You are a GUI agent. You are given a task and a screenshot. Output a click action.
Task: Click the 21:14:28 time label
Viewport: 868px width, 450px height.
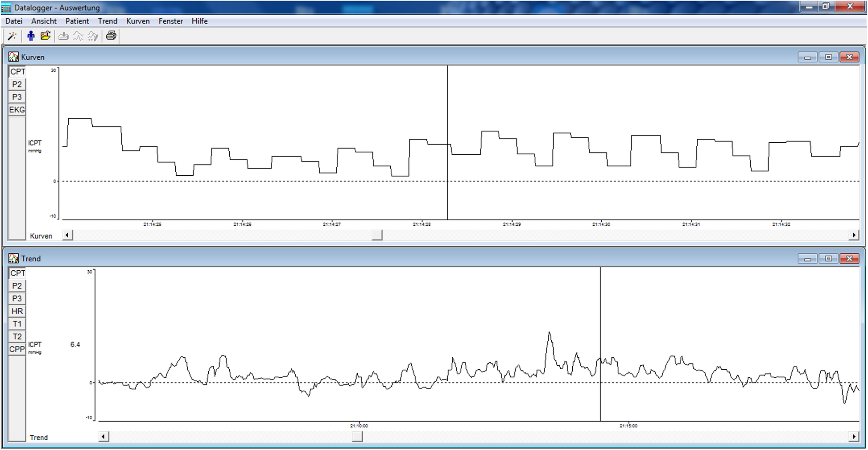coord(422,224)
